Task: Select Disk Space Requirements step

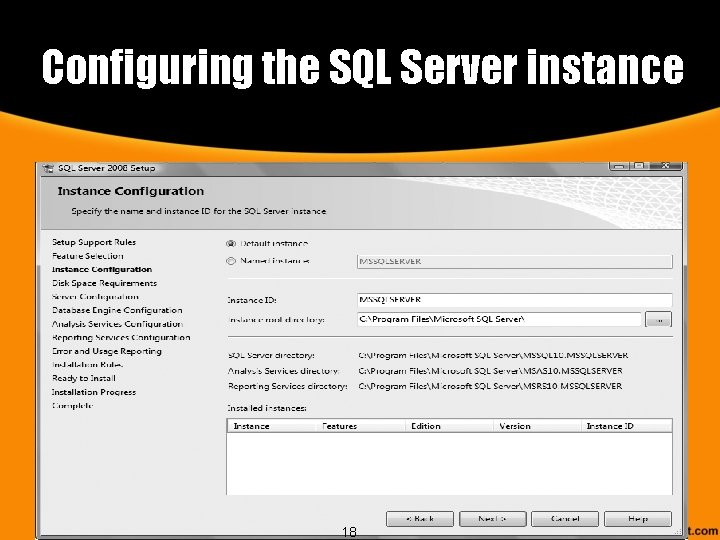Action: click(x=104, y=283)
